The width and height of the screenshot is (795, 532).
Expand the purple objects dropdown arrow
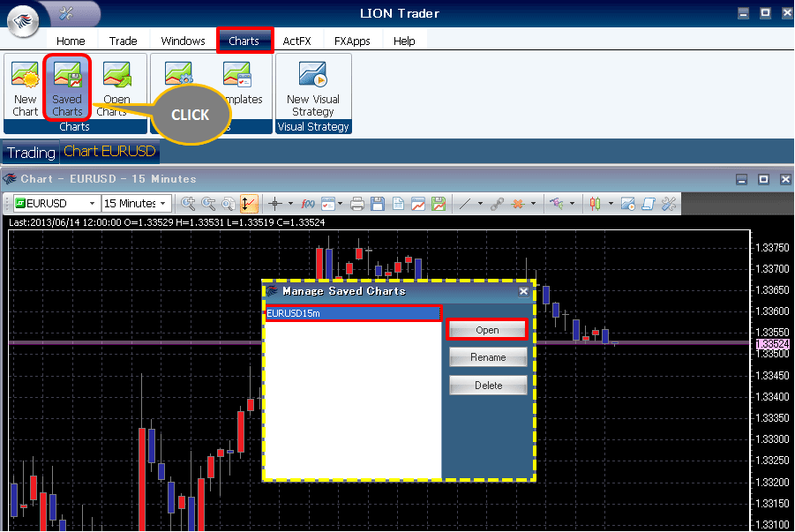tap(572, 204)
